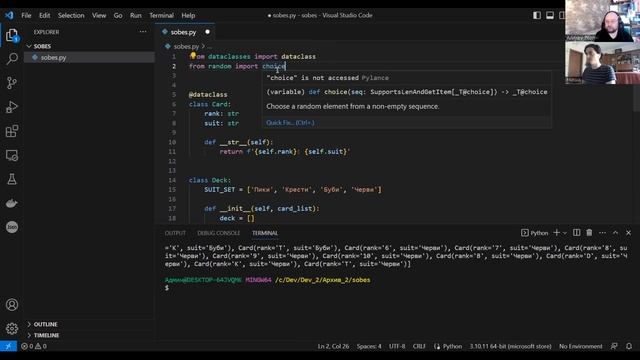Change CRLF end of line sequence

coord(419,346)
